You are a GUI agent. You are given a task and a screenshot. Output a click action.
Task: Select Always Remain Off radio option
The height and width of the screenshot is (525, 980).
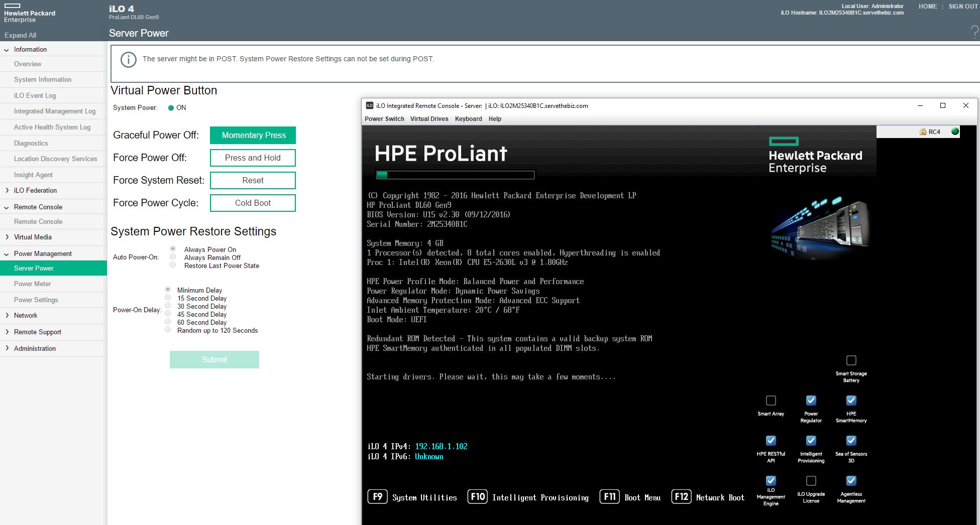(x=173, y=257)
